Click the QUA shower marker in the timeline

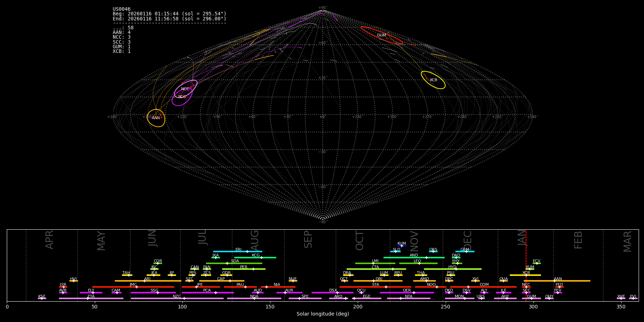click(x=503, y=281)
